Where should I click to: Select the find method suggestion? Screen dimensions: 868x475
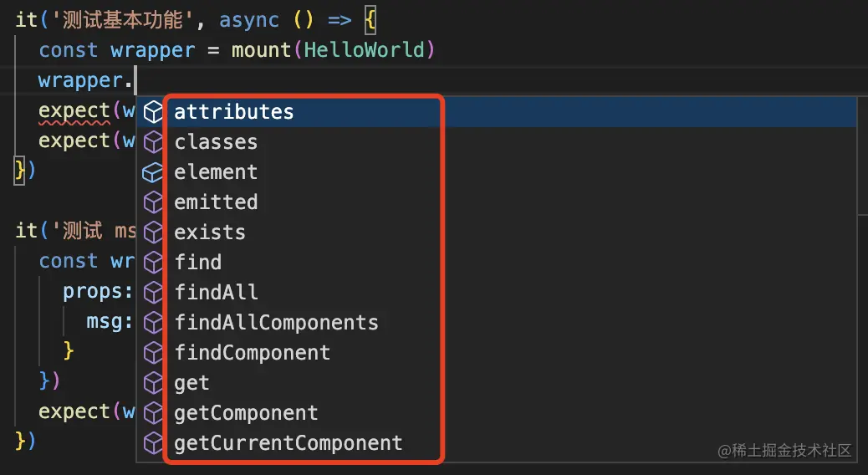pyautogui.click(x=496, y=263)
